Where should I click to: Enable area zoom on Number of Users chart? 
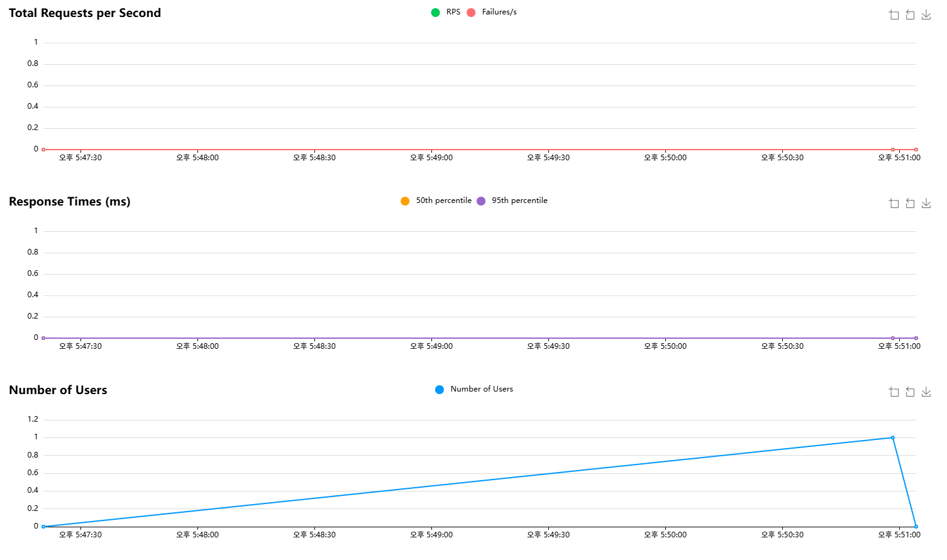click(x=894, y=392)
